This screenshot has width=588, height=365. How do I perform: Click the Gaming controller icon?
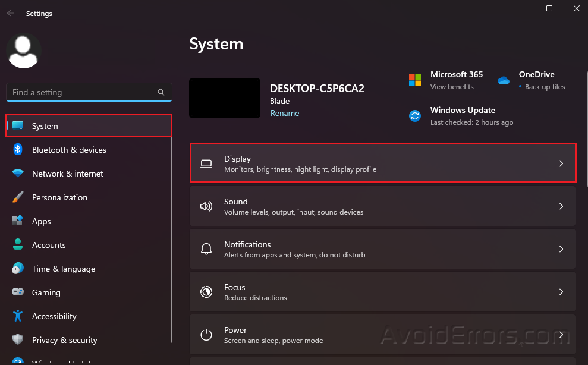point(18,292)
